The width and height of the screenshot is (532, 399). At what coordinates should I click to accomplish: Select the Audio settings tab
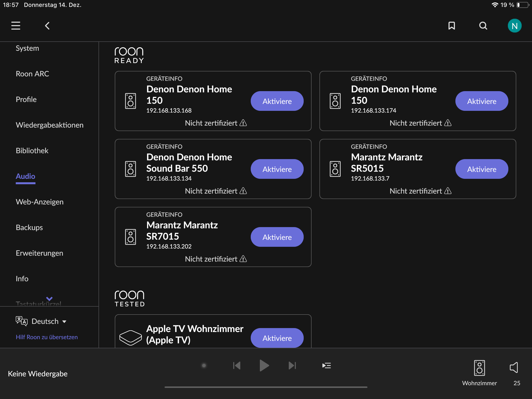[25, 176]
